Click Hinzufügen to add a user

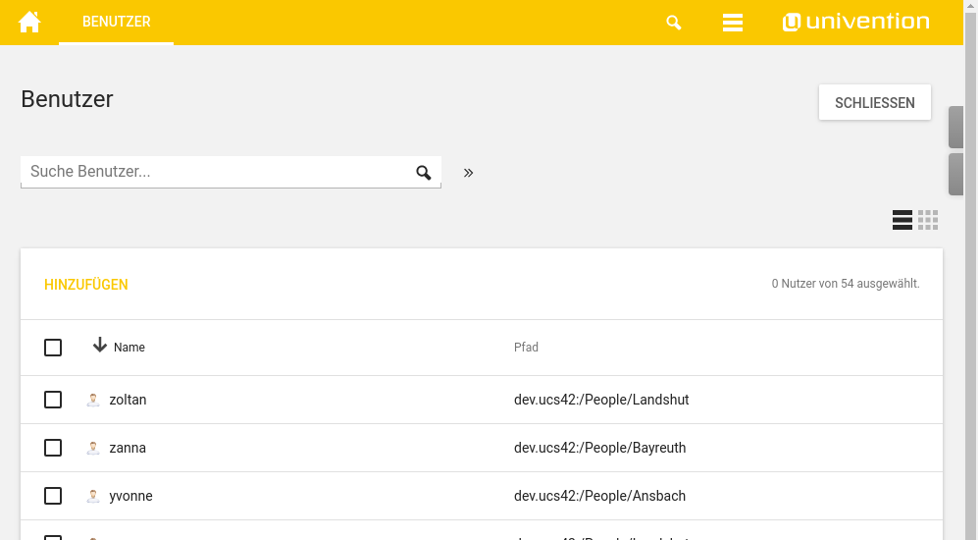pyautogui.click(x=86, y=285)
